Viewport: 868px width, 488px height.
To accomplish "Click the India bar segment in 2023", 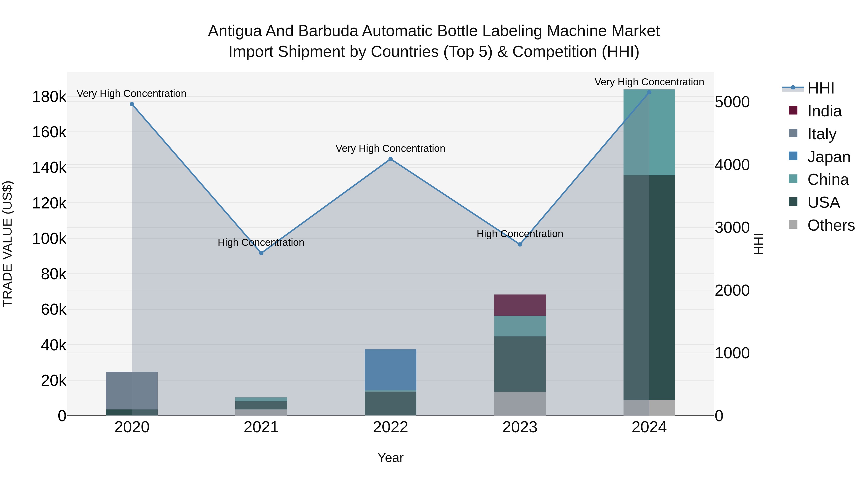I will 520,305.
